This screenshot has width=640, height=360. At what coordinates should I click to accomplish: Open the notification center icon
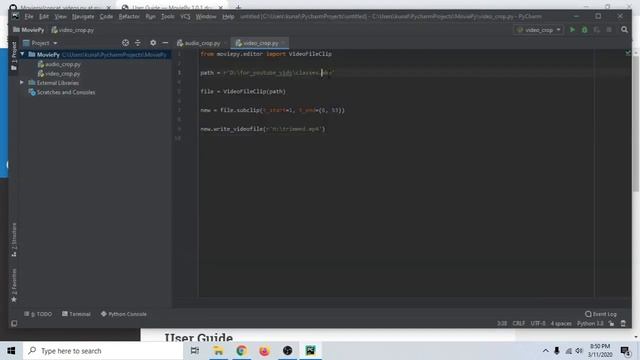coord(625,351)
